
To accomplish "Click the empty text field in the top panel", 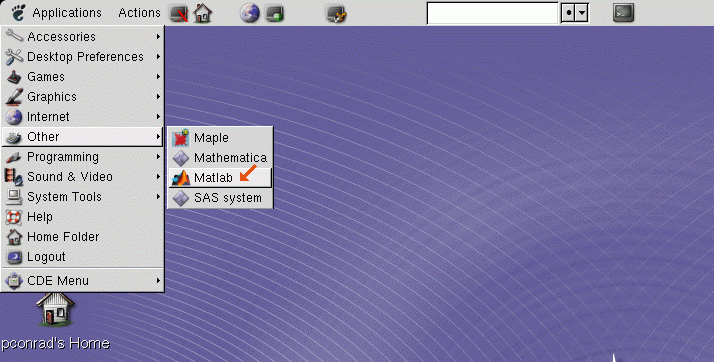I will tap(492, 13).
